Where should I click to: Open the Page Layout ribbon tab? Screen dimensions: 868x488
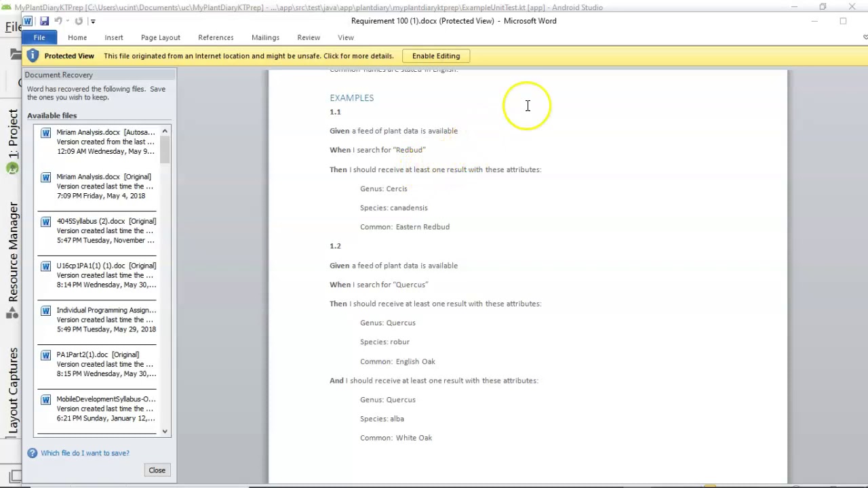161,37
